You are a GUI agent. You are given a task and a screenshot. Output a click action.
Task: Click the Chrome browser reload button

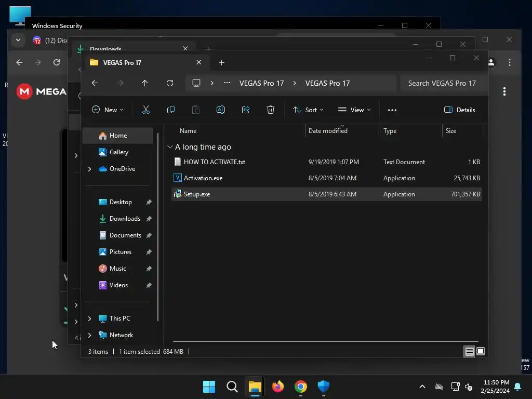(x=57, y=62)
